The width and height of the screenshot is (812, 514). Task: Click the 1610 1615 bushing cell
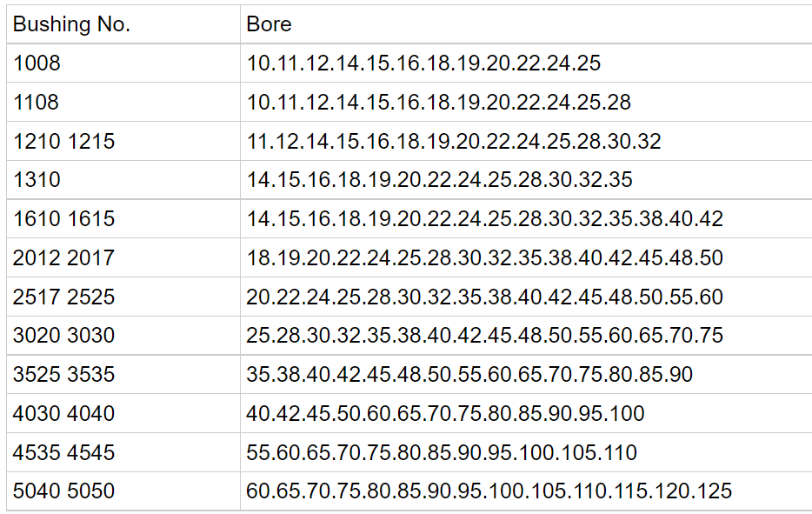(123, 218)
